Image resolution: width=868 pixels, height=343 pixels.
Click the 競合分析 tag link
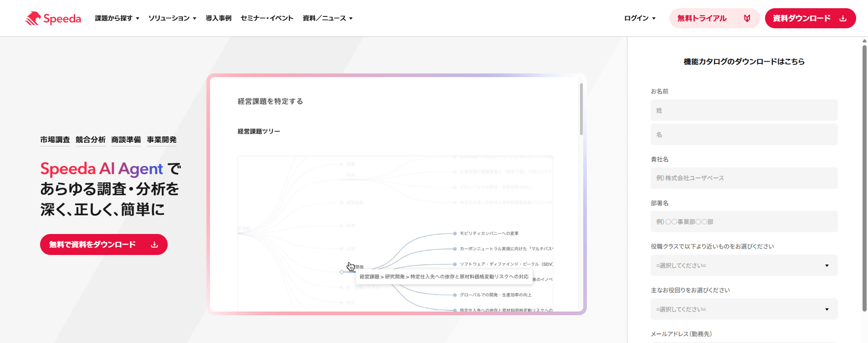90,140
